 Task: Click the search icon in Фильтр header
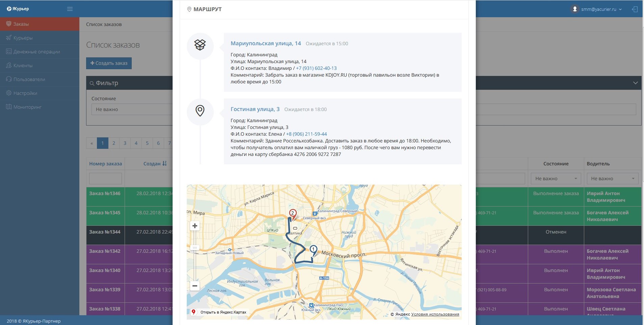(x=92, y=83)
